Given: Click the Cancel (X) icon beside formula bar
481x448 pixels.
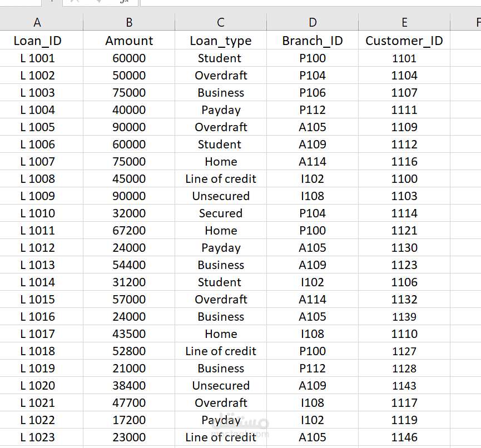Looking at the screenshot, I should 75,3.
